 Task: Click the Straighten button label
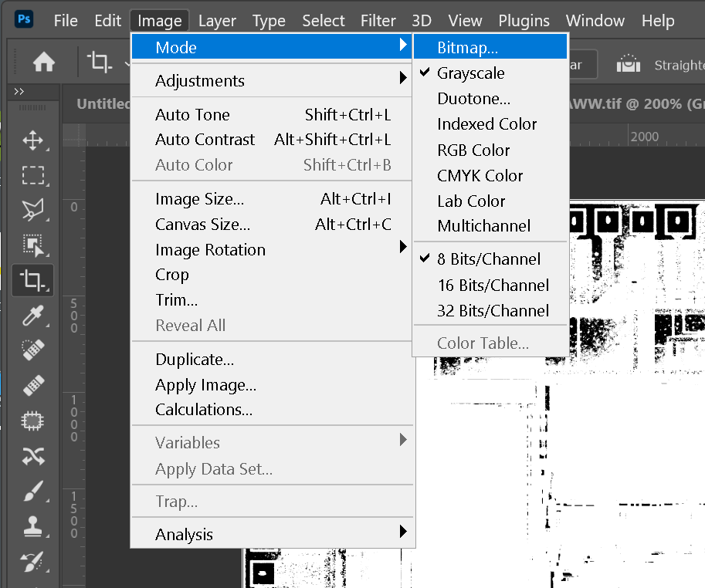tap(680, 65)
